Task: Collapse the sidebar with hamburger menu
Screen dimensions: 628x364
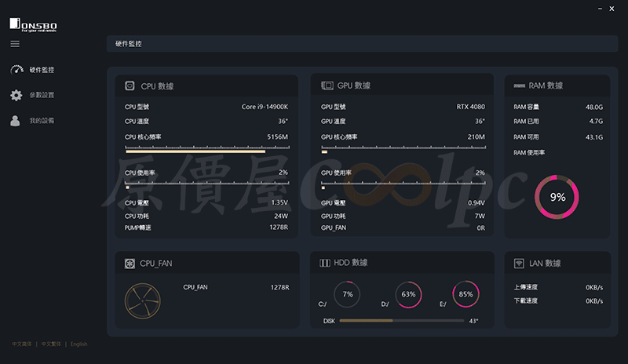Action: pos(15,44)
